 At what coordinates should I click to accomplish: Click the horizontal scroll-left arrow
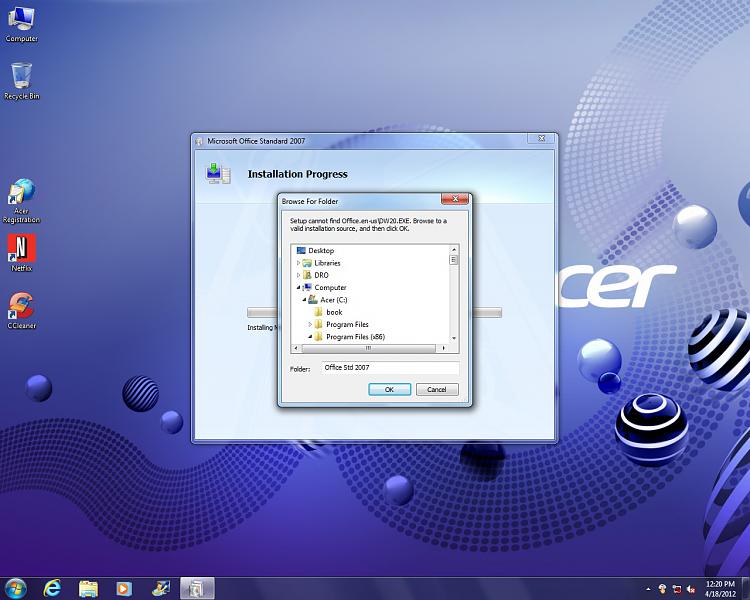tap(296, 348)
